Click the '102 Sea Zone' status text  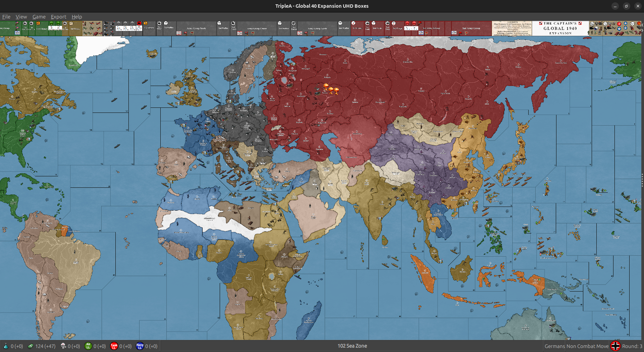click(x=352, y=346)
